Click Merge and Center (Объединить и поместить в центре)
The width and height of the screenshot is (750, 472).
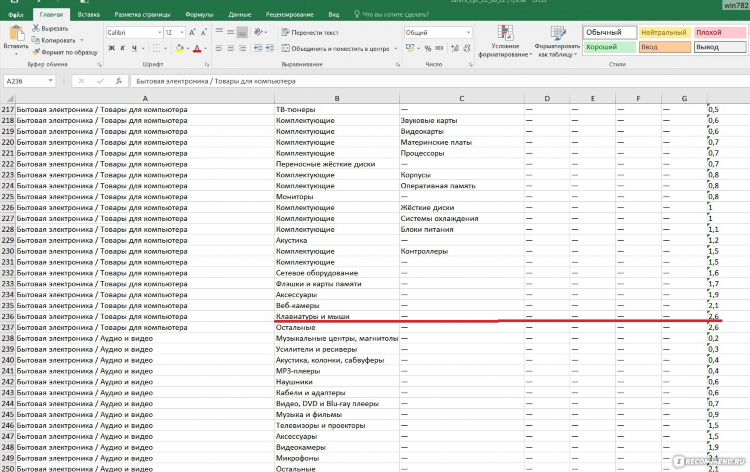click(335, 49)
